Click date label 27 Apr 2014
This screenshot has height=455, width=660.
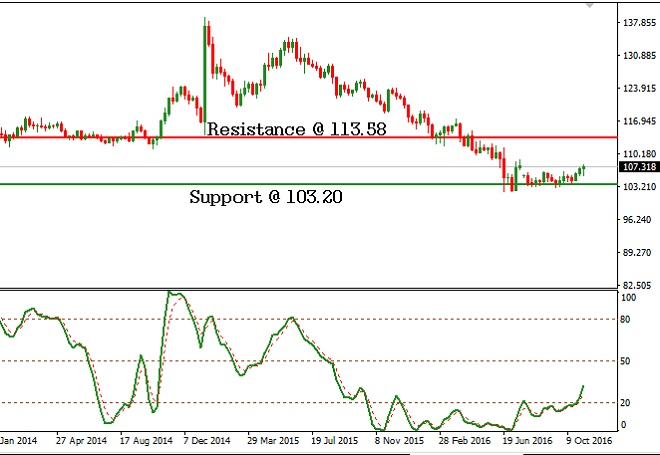click(x=81, y=441)
